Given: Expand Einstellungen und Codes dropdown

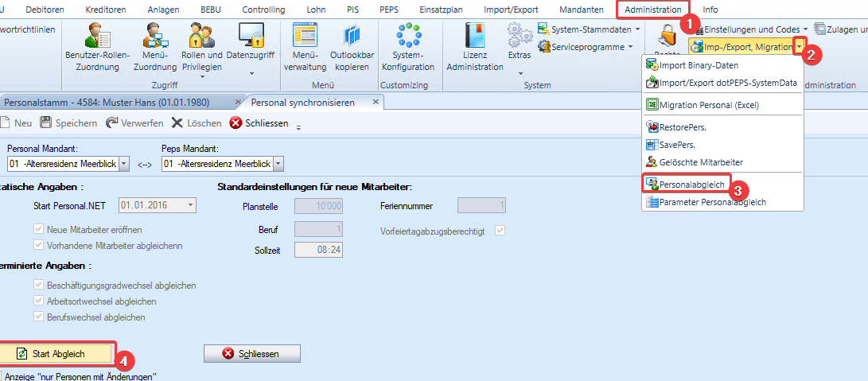Looking at the screenshot, I should [x=805, y=29].
